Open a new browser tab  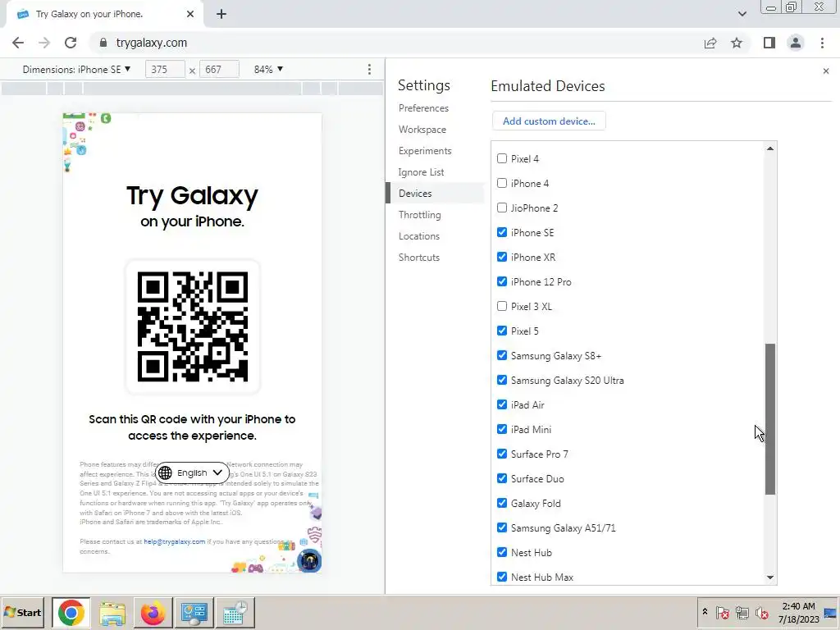pyautogui.click(x=221, y=15)
